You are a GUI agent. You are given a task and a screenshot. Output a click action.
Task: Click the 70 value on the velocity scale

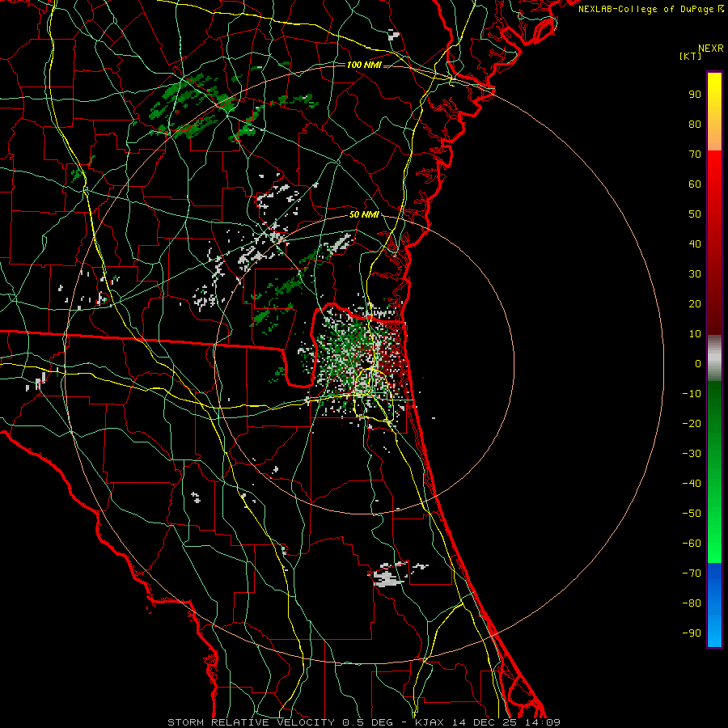coord(695,154)
